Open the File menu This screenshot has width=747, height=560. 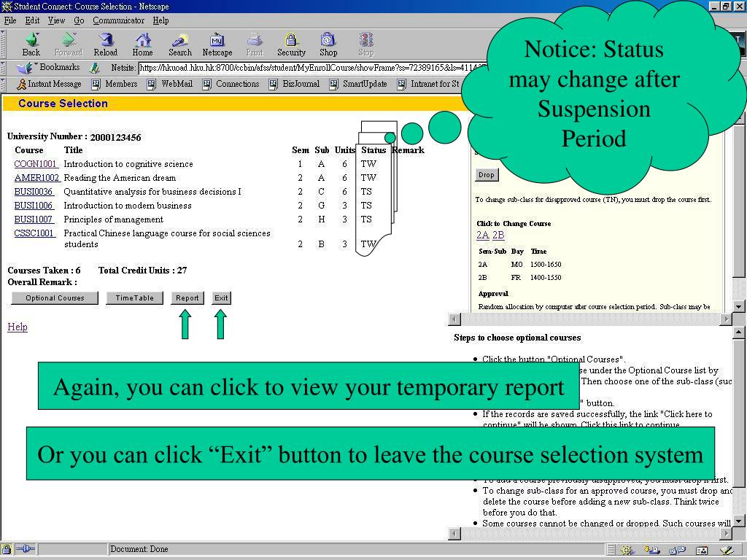point(10,20)
